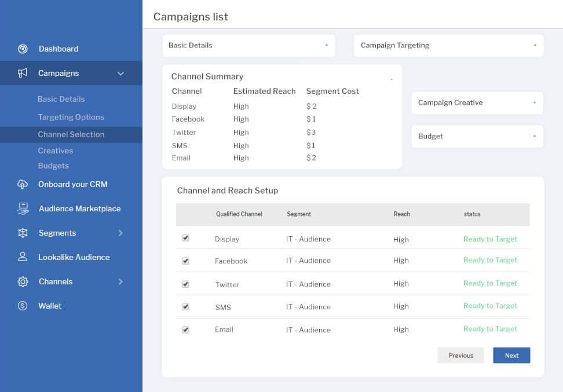
Task: Click the Estimated Reach column heading
Action: 264,91
